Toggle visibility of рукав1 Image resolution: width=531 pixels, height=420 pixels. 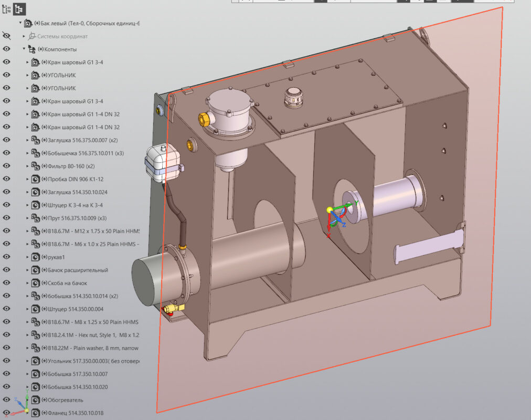pos(6,257)
